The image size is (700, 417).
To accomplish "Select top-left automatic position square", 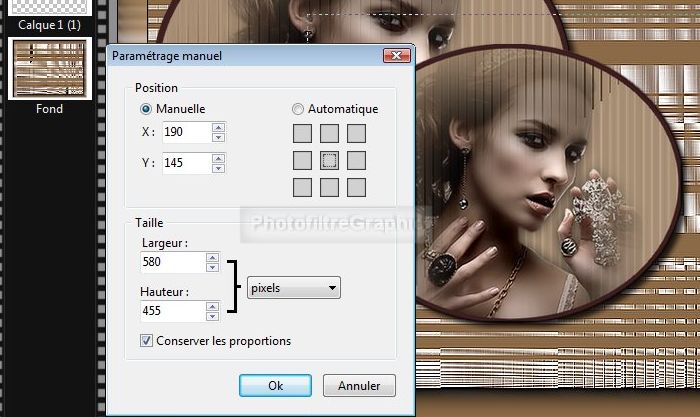I will [302, 133].
